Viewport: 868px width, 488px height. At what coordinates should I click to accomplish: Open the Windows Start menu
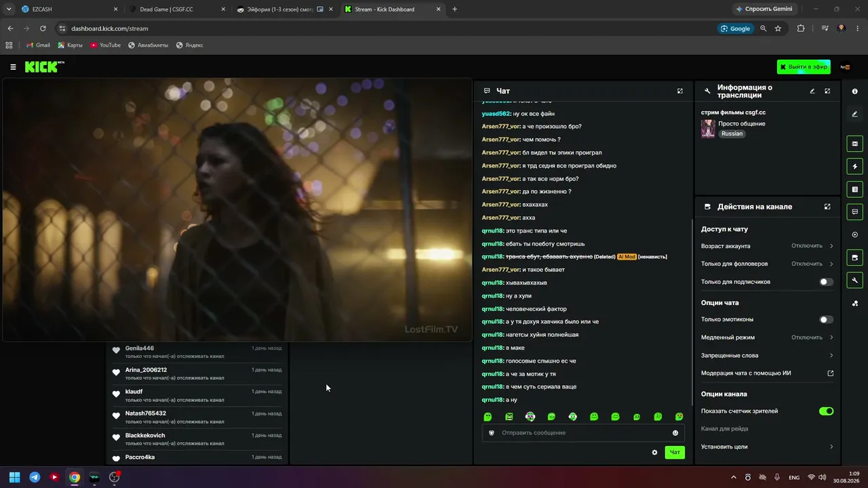[x=14, y=477]
